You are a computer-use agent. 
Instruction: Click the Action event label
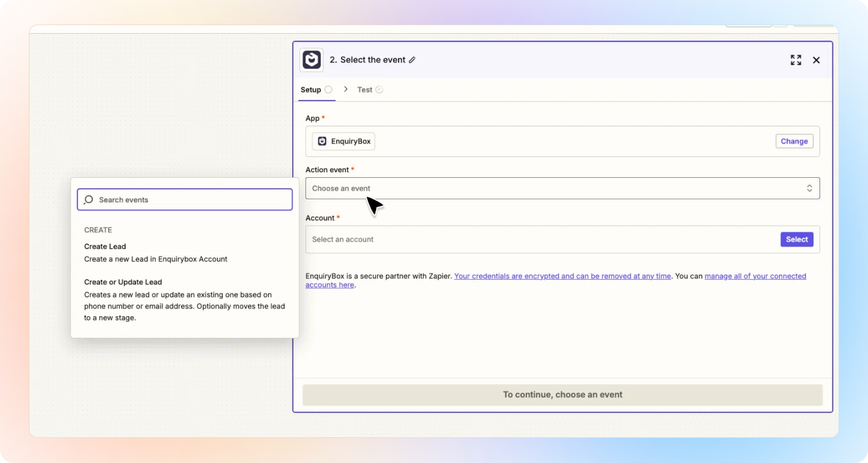pyautogui.click(x=327, y=170)
